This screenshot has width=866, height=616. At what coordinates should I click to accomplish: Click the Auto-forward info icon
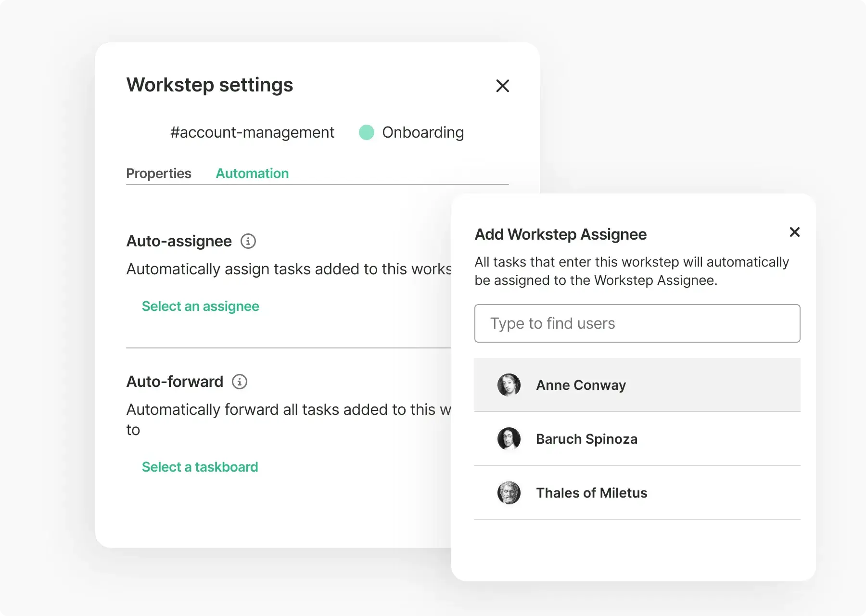tap(239, 382)
